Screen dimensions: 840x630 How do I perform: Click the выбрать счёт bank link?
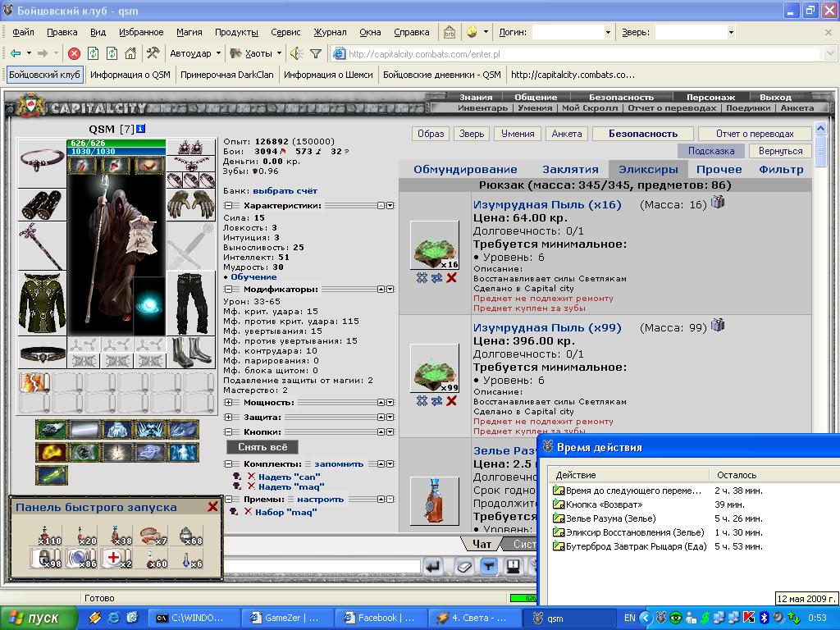pos(285,190)
